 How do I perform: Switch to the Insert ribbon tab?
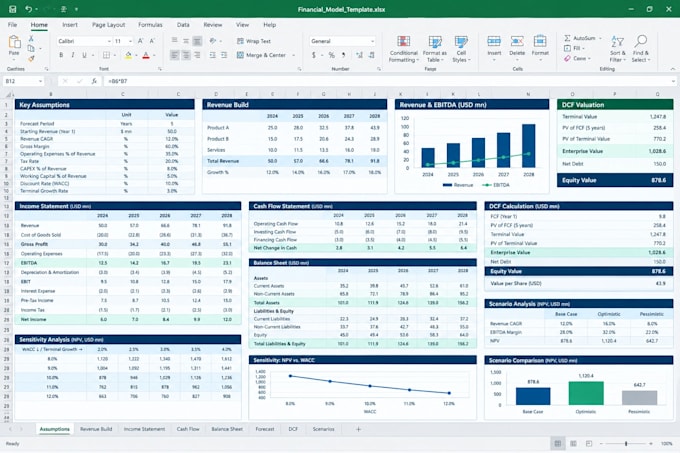pos(70,25)
